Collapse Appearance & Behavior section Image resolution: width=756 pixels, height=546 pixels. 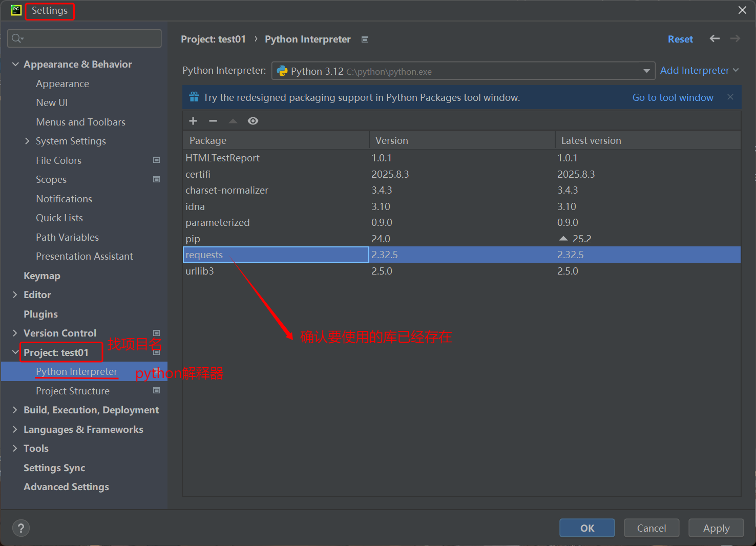click(15, 64)
